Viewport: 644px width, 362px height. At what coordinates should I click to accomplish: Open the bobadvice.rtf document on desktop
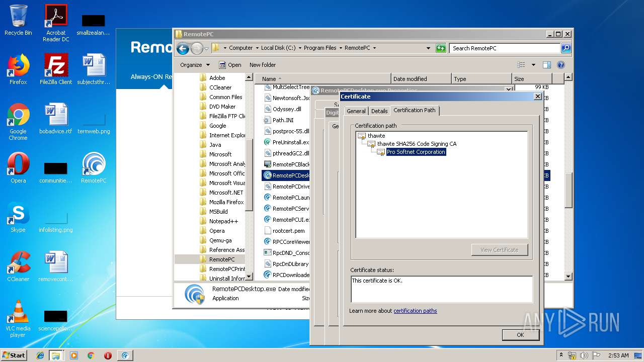click(x=56, y=119)
